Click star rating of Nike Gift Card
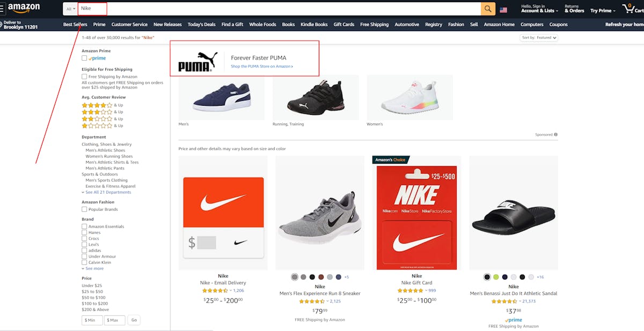The width and height of the screenshot is (644, 331). point(410,290)
